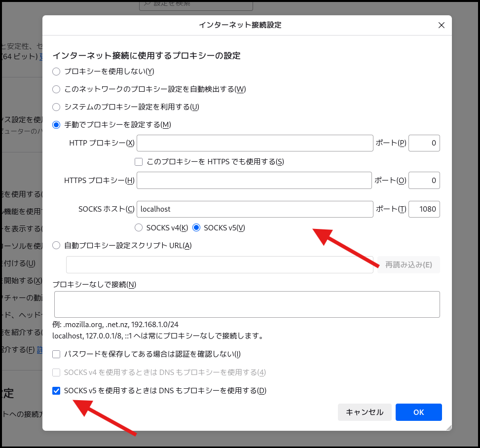The image size is (480, 448).
Task: Click the HTTPS proxy port field
Action: click(x=424, y=181)
